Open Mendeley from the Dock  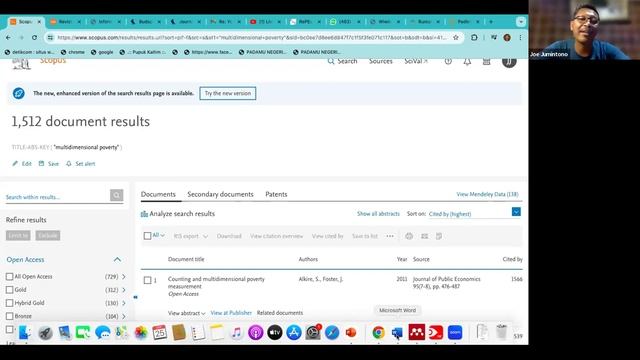pyautogui.click(x=416, y=333)
